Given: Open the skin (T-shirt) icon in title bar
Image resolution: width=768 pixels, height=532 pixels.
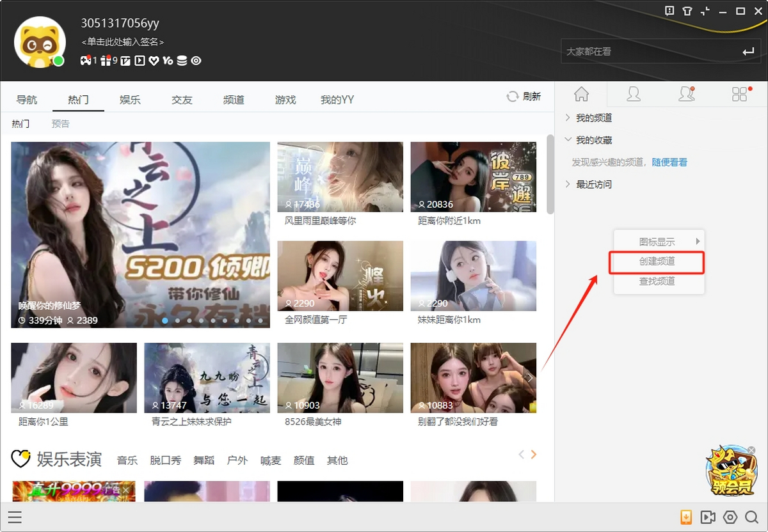Looking at the screenshot, I should [x=687, y=11].
